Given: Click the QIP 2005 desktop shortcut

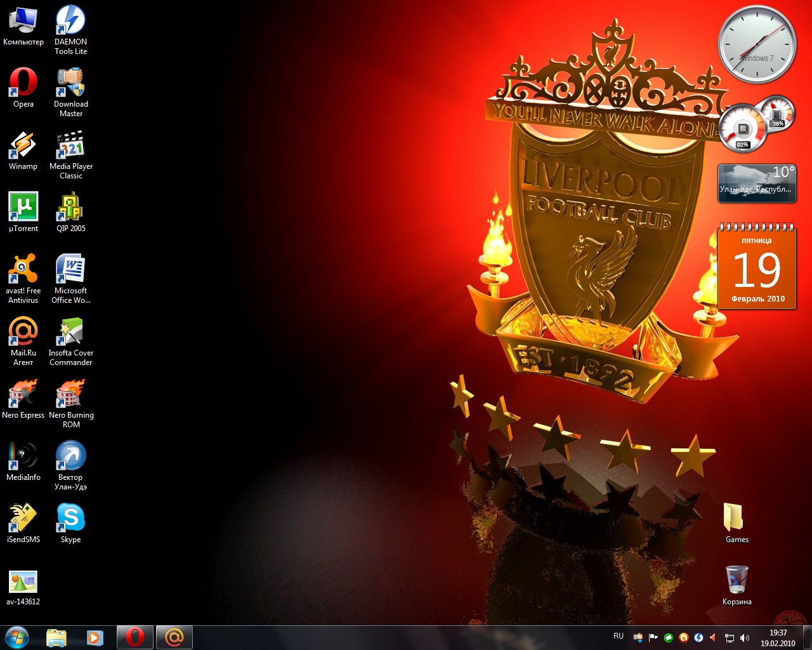Looking at the screenshot, I should coord(70,208).
